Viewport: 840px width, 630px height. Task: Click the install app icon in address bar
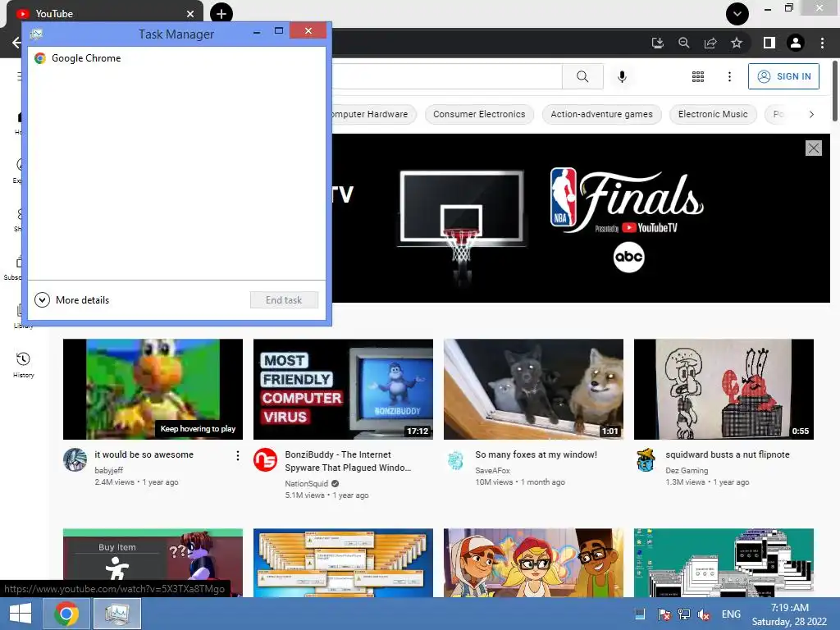click(658, 43)
